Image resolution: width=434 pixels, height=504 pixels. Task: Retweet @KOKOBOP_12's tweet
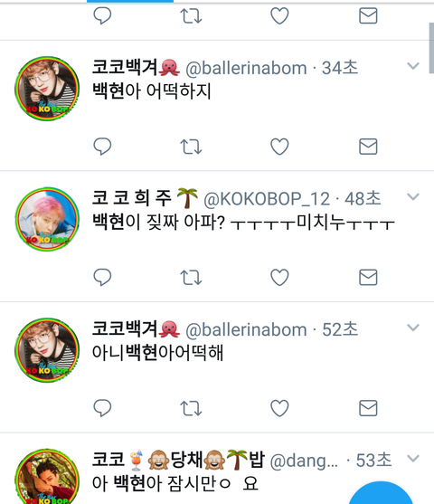[x=191, y=278]
